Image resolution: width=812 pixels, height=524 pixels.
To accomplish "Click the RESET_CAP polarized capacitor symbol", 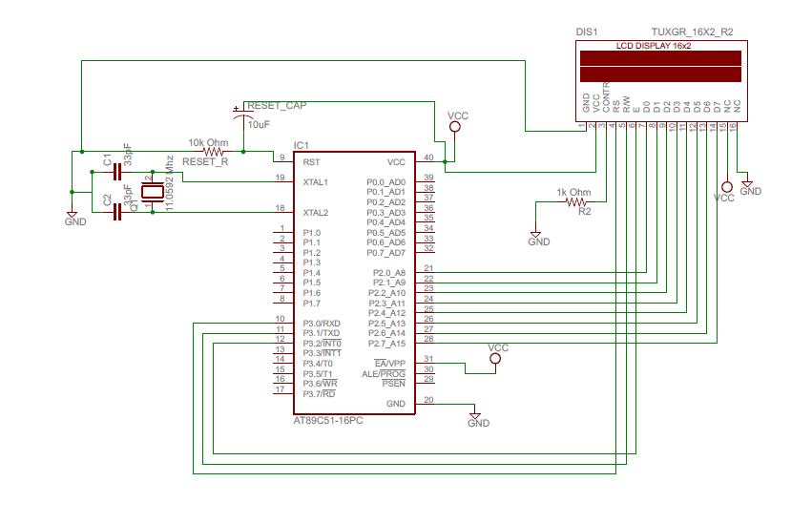I will [241, 114].
